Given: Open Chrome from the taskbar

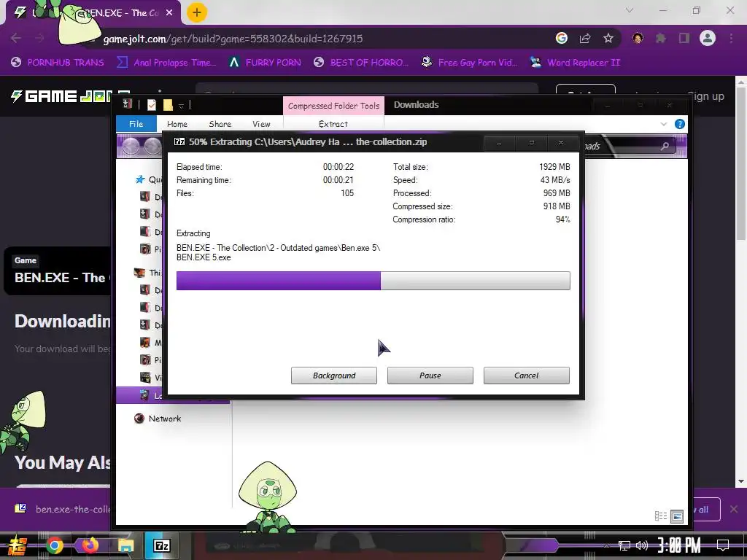Looking at the screenshot, I should point(55,545).
